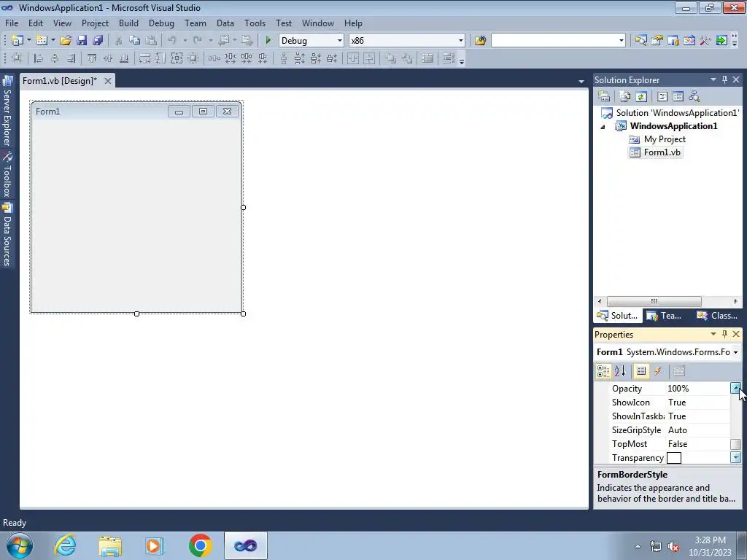Screen dimensions: 747x560
Task: Open the Tools menu
Action: [255, 23]
